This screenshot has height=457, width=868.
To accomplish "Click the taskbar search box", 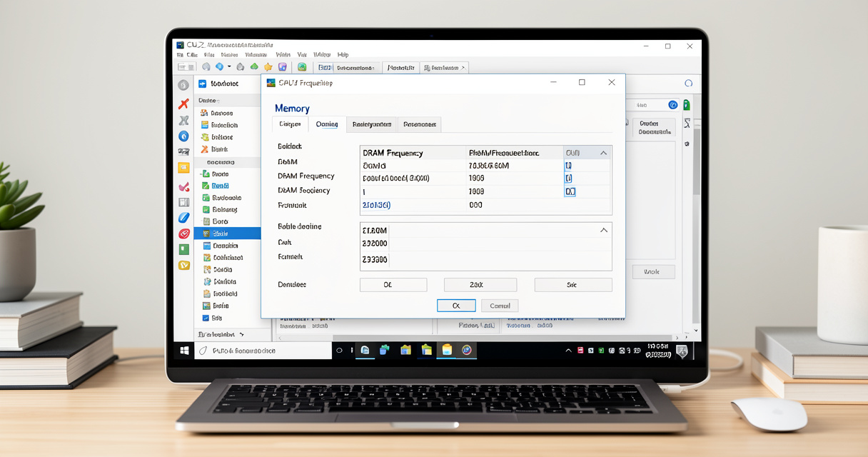I will pos(263,351).
